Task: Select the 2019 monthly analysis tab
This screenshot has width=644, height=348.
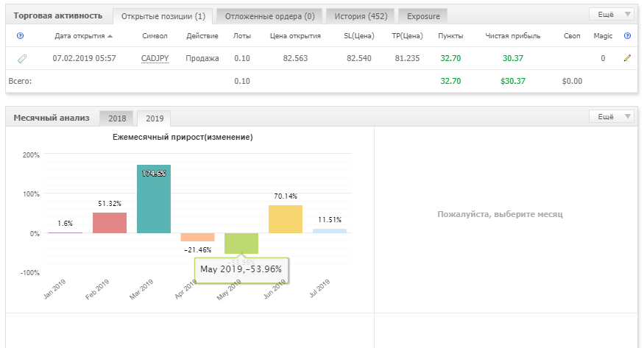Action: point(154,118)
